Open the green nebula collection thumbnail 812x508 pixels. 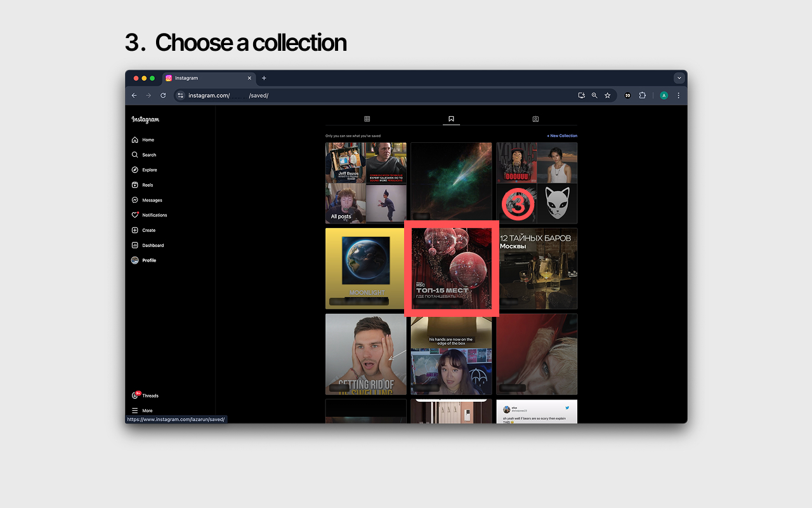pyautogui.click(x=451, y=182)
